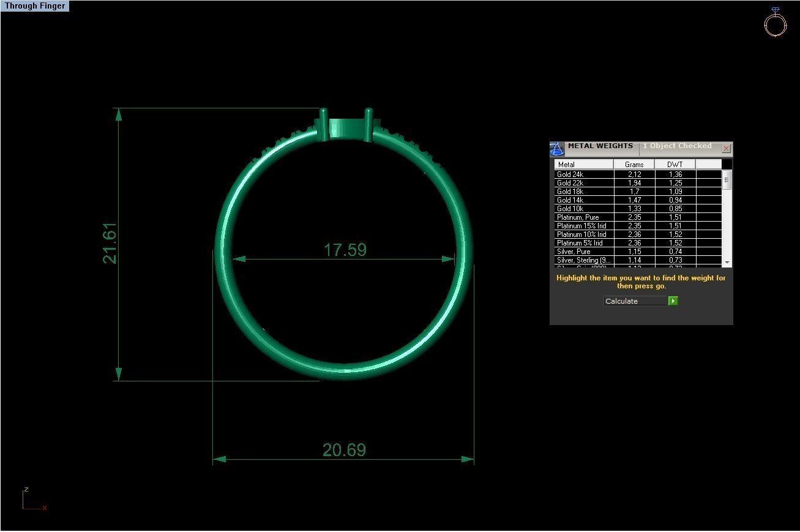Click the table scrollbar down arrow
The width and height of the screenshot is (800, 532).
[x=727, y=262]
